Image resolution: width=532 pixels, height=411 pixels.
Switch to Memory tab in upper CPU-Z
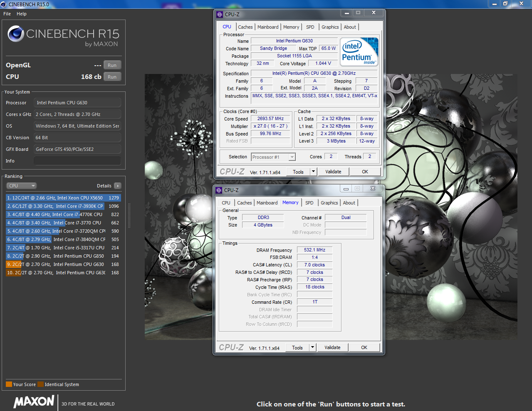291,27
